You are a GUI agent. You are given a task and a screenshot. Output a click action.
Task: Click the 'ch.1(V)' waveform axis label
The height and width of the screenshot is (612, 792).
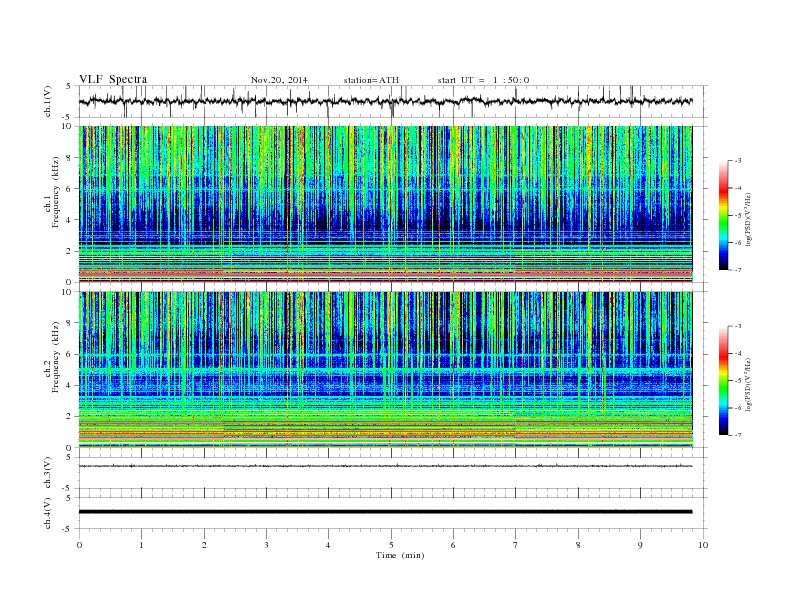point(48,101)
